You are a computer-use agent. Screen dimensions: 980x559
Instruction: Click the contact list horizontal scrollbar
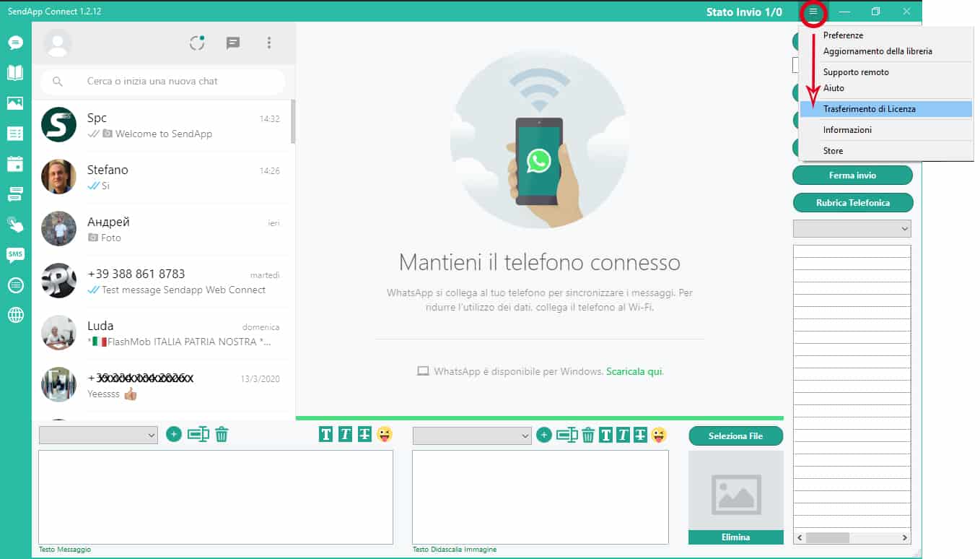pos(852,538)
